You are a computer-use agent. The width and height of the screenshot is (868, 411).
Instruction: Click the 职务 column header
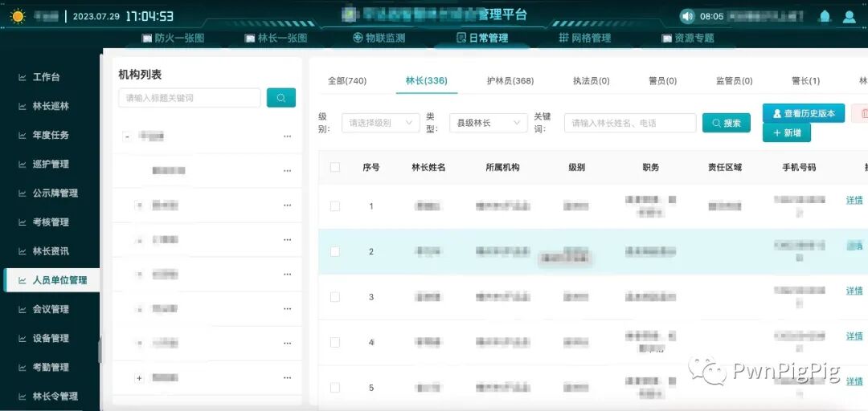[651, 168]
